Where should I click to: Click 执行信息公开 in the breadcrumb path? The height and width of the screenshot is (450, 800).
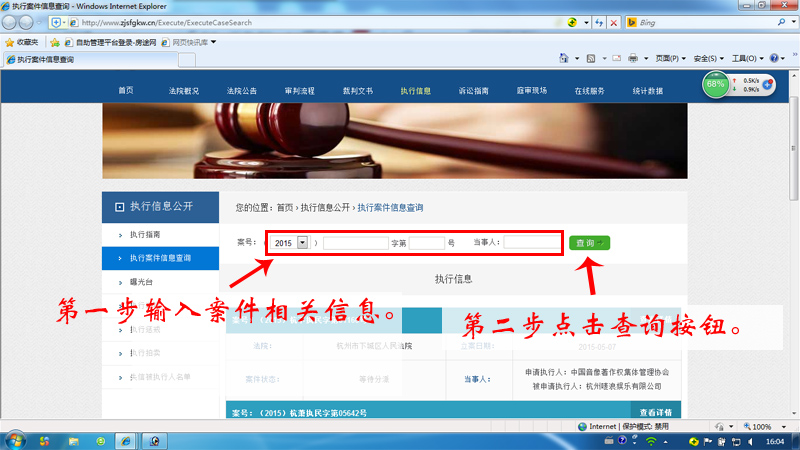click(325, 208)
